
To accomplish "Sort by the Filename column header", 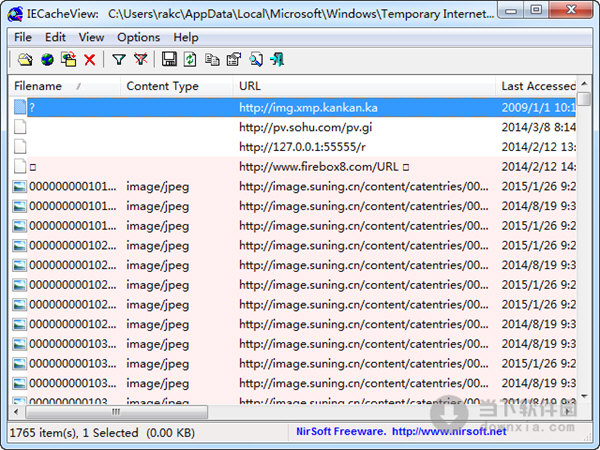I will [x=64, y=86].
